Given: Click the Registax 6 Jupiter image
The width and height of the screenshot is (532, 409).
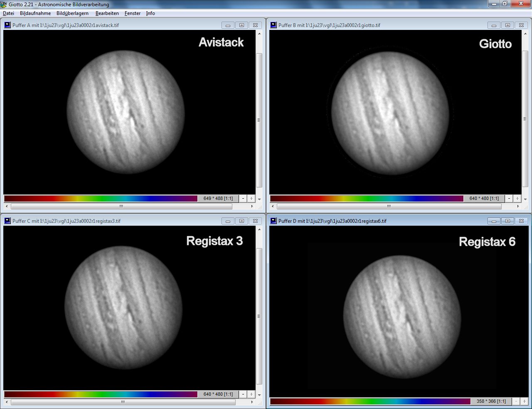Looking at the screenshot, I should click(x=402, y=317).
